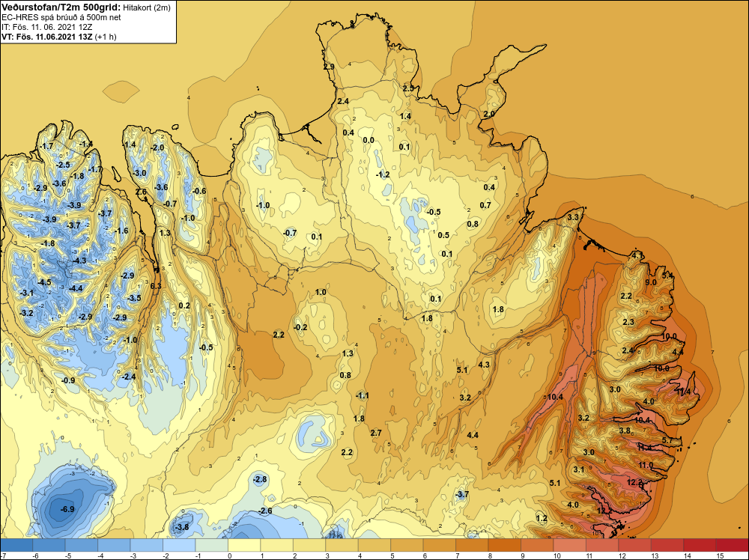
Task: Click the 2.7 temperature value
Action: (376, 433)
